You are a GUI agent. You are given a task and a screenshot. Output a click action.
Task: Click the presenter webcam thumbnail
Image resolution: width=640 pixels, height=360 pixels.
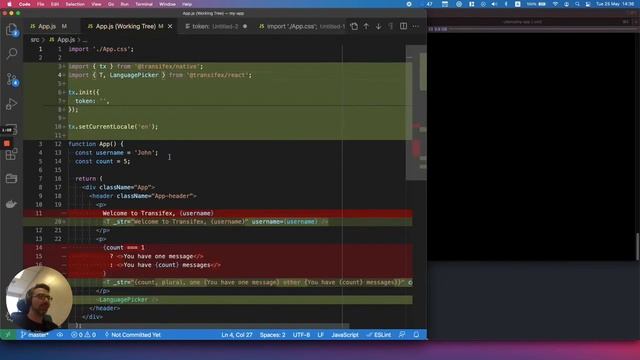[x=39, y=298]
